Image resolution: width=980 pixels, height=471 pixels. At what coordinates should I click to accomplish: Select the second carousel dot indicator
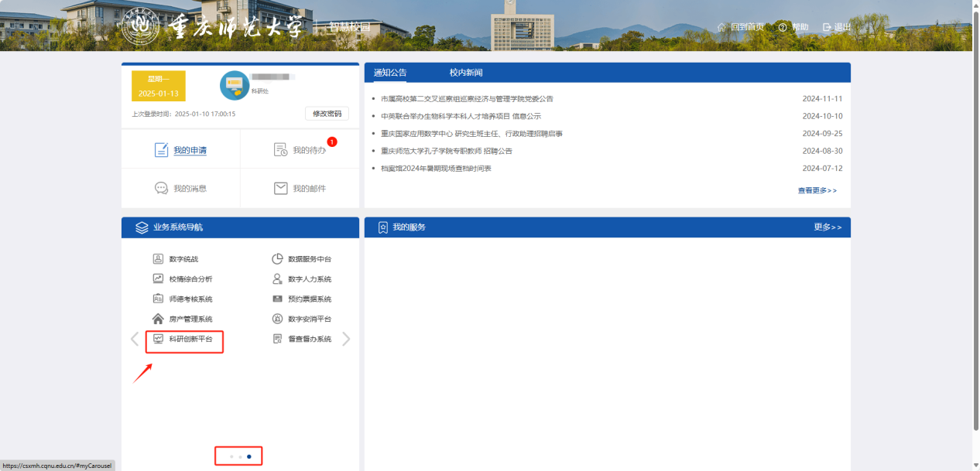pos(240,456)
